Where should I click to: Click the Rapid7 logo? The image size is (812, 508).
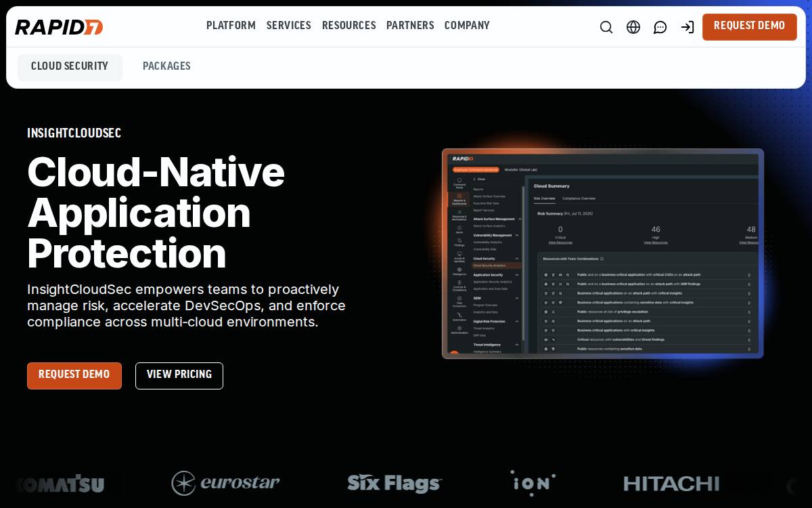[59, 27]
